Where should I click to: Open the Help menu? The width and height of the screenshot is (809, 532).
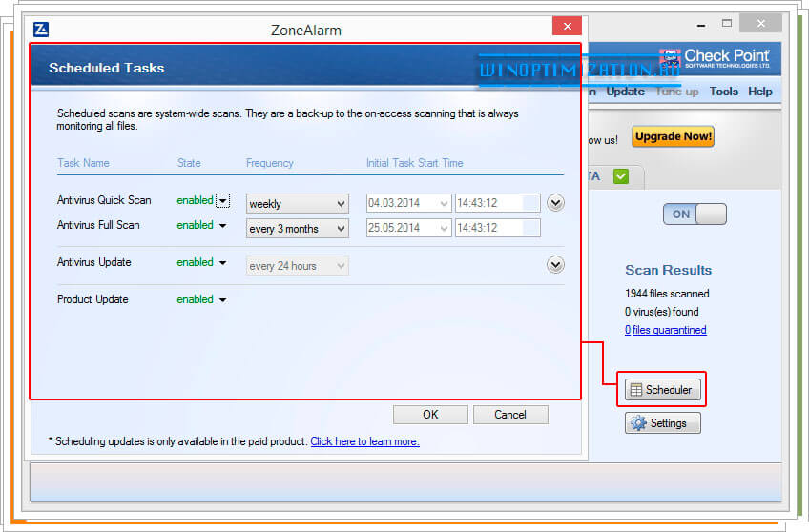click(760, 92)
